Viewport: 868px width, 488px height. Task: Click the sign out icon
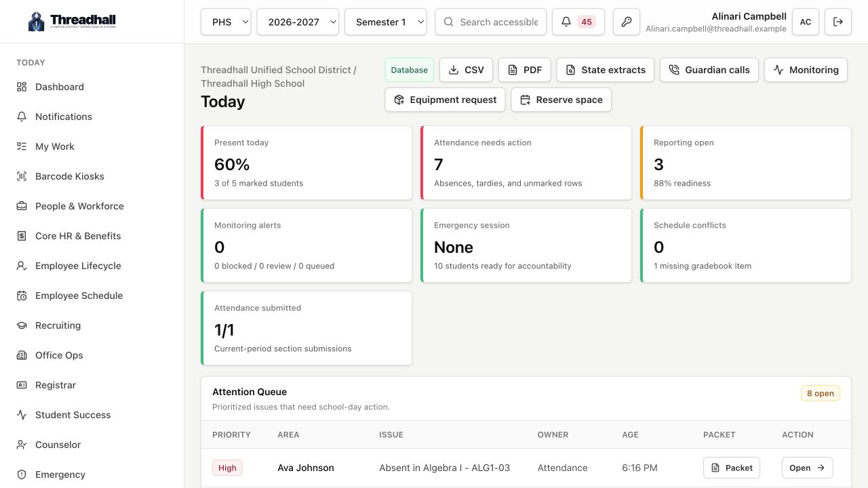(838, 22)
